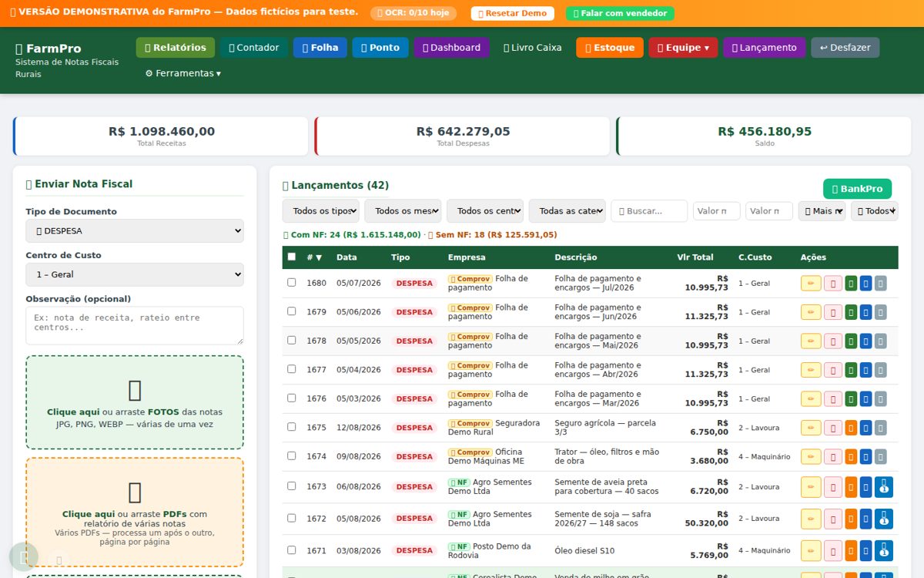924x578 pixels.
Task: Click the gray action button for entry 1676
Action: [x=881, y=398]
